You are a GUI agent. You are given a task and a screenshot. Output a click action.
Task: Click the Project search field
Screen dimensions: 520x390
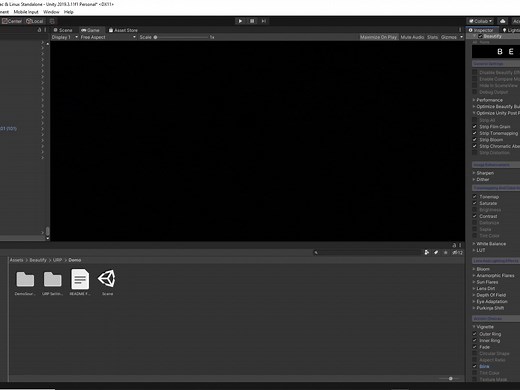pos(367,252)
